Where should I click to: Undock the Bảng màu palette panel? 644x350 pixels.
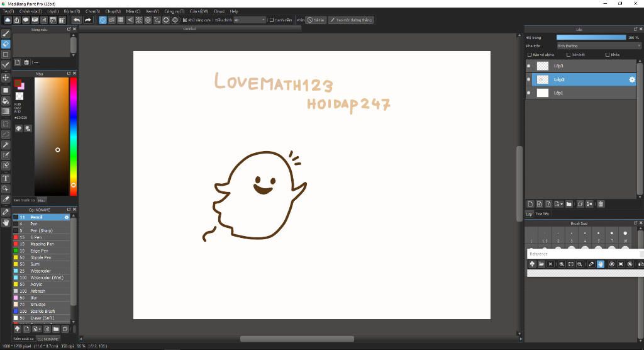click(69, 29)
